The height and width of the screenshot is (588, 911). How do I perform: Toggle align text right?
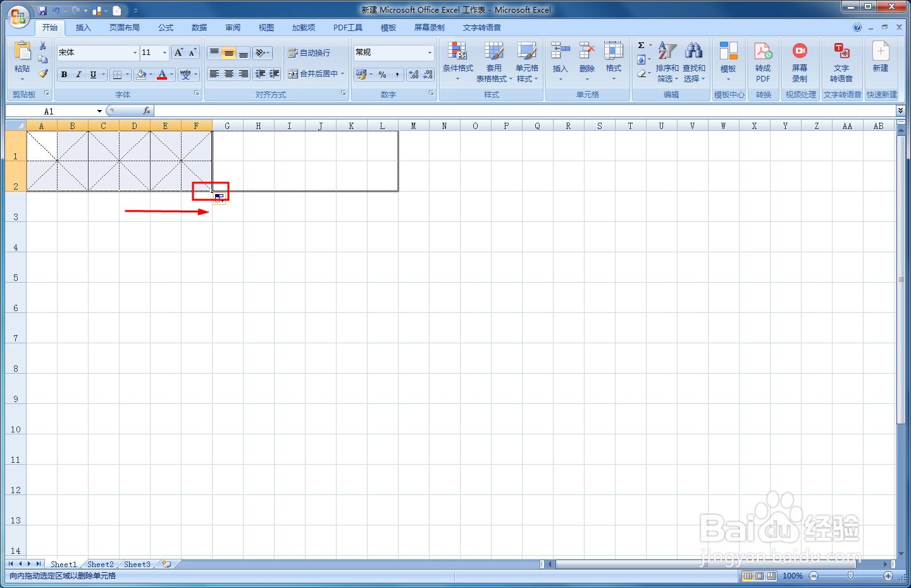coord(244,74)
